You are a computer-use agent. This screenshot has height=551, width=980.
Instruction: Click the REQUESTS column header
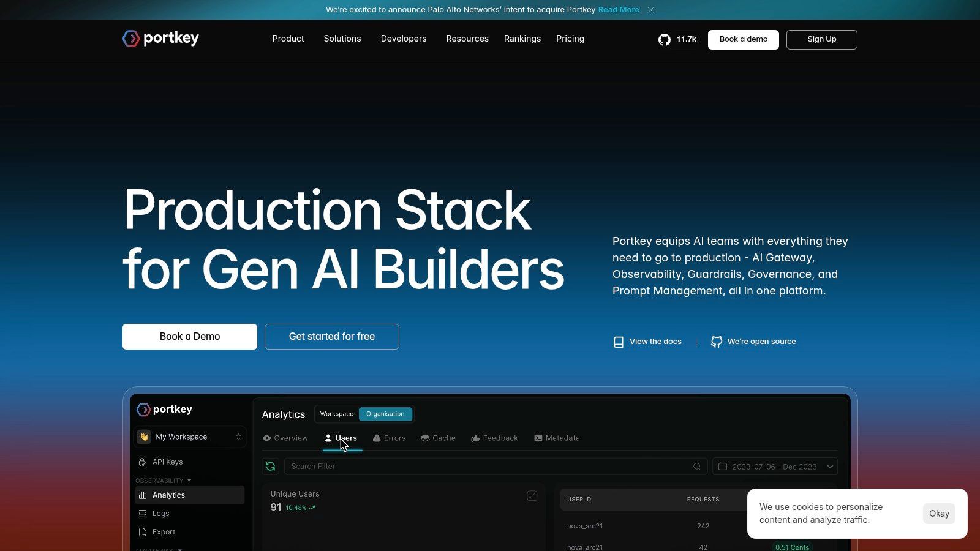coord(703,500)
